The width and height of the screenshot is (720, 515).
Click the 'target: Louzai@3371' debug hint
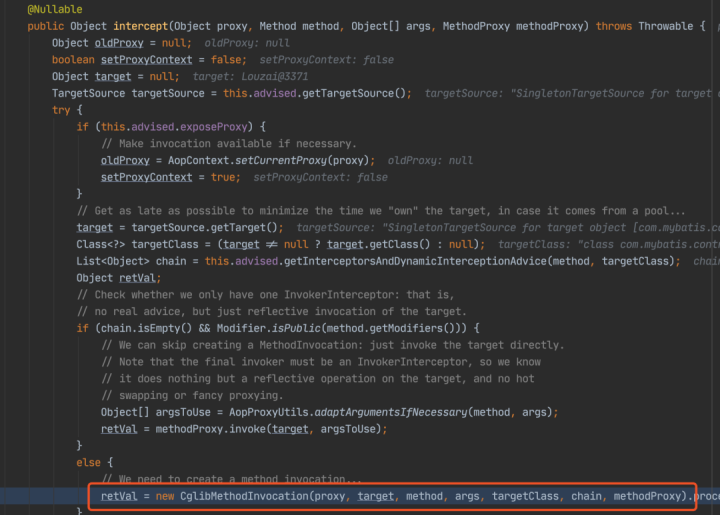pyautogui.click(x=250, y=77)
